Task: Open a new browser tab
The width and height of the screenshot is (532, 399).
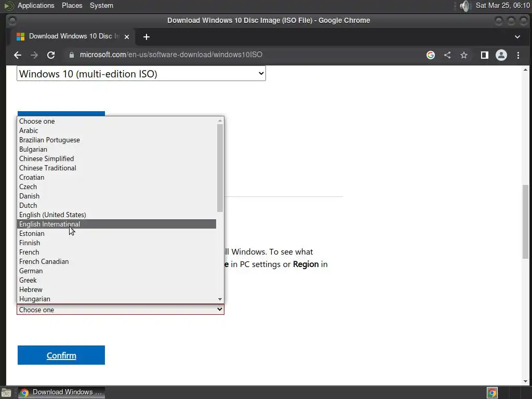Action: pos(146,37)
